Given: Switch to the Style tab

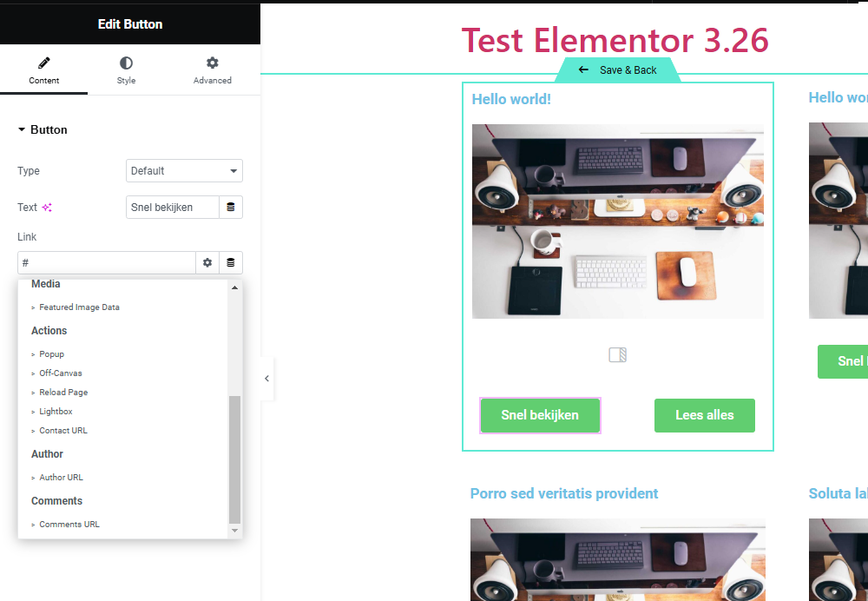Looking at the screenshot, I should pyautogui.click(x=126, y=70).
